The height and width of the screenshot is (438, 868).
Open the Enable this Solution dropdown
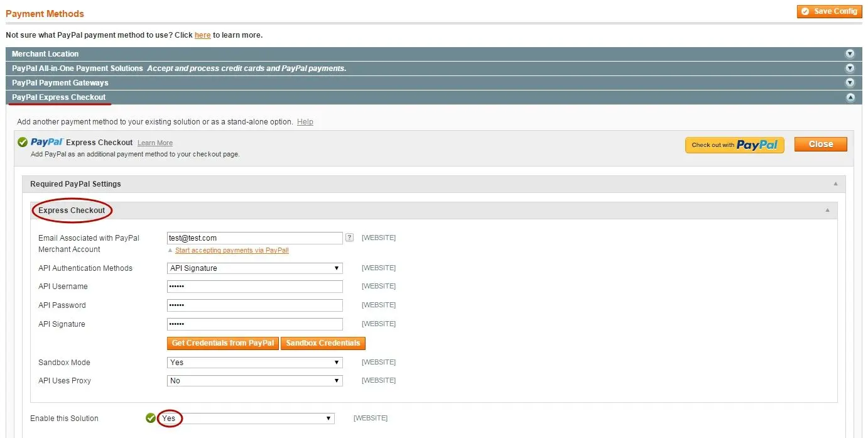[x=247, y=419]
